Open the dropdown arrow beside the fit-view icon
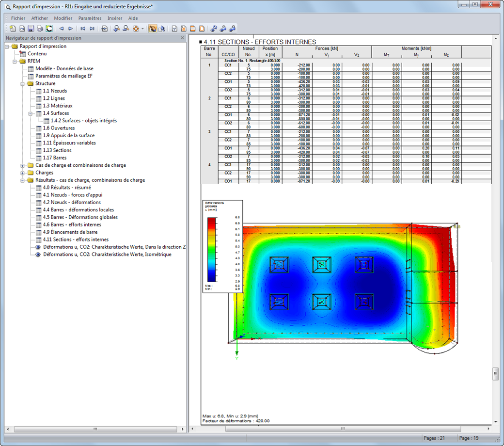Screen dimensions: 504x446 142,29
